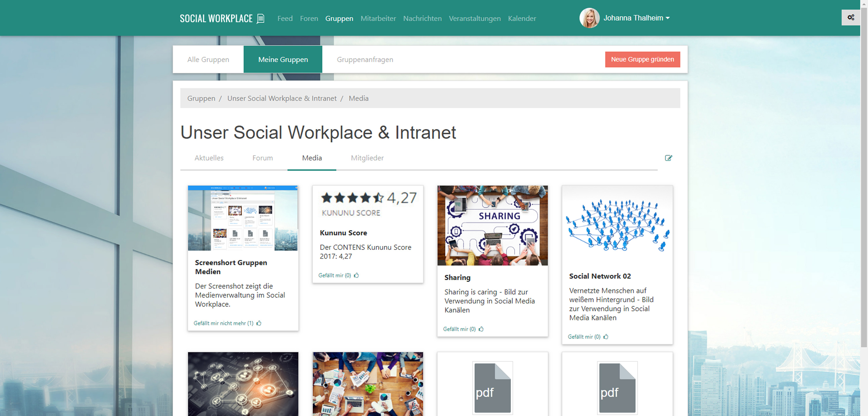Click the settings gears icon at top right

pos(850,18)
